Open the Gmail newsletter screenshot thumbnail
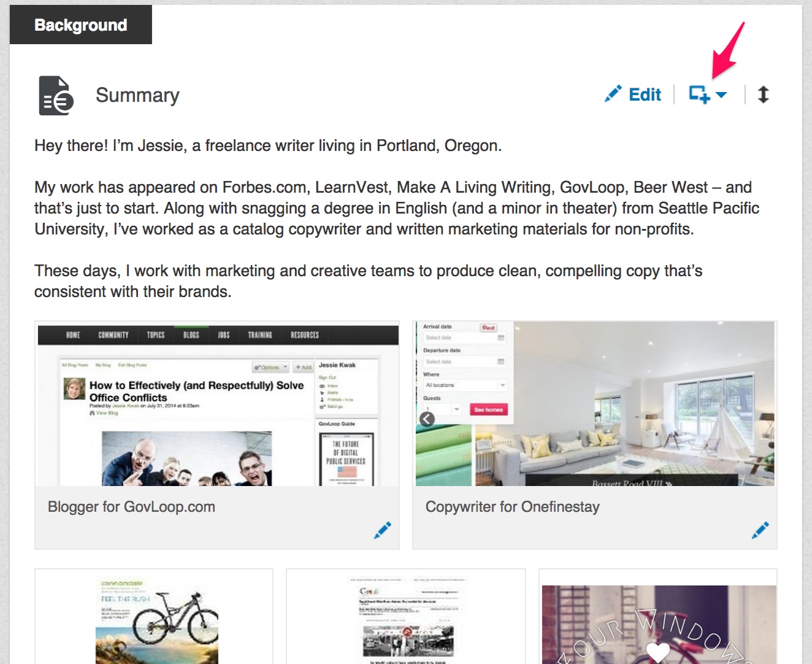The height and width of the screenshot is (664, 812). point(406,619)
